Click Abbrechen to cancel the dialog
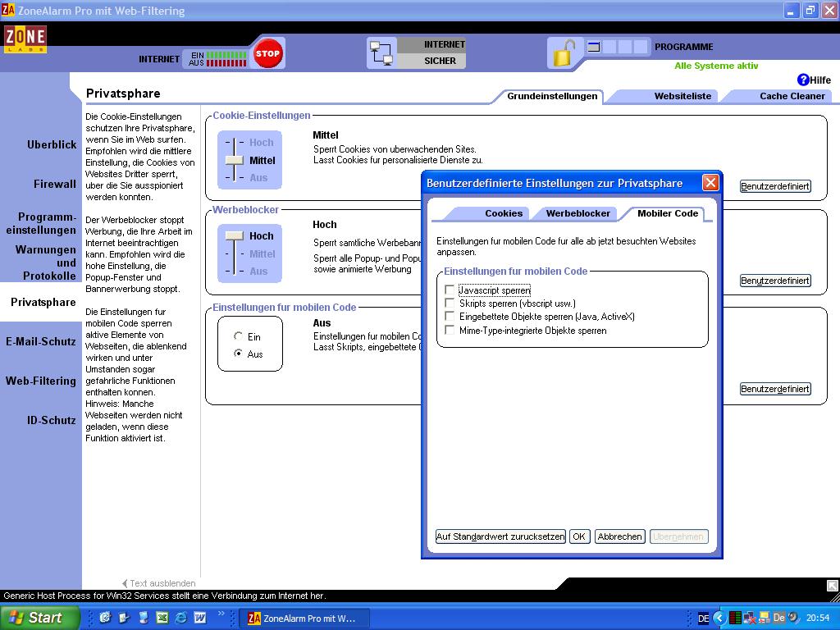The width and height of the screenshot is (840, 630). pos(619,536)
